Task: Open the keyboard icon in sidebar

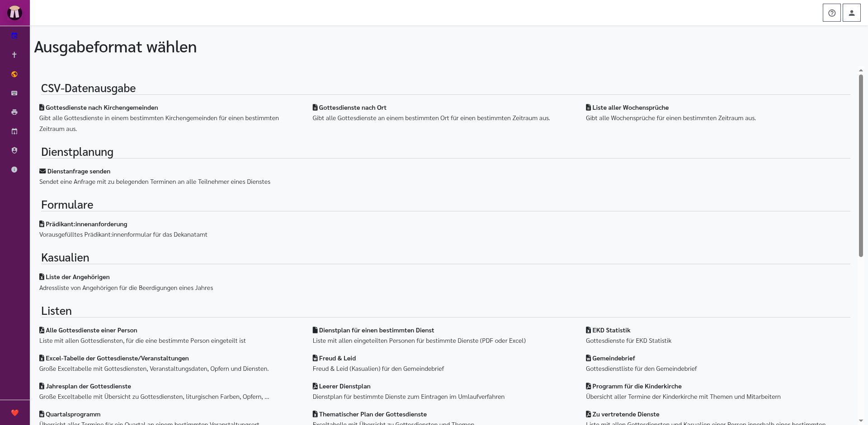Action: (x=14, y=93)
